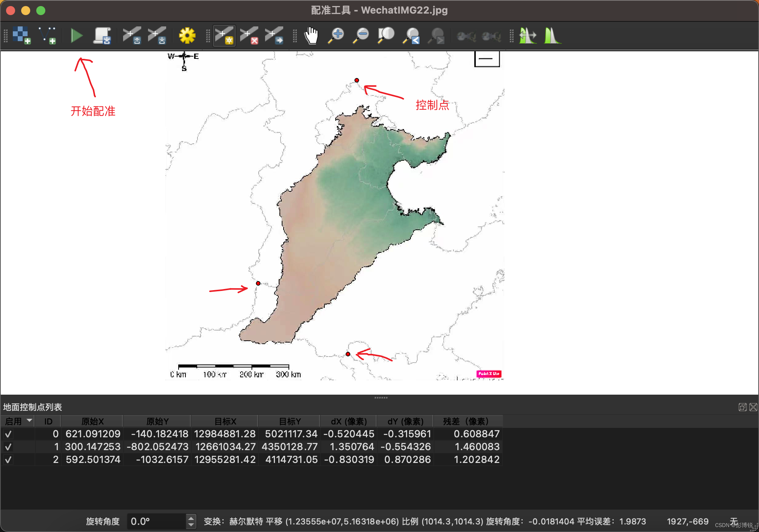The image size is (759, 532).
Task: Select the cell 12955281.42
Action: click(225, 460)
